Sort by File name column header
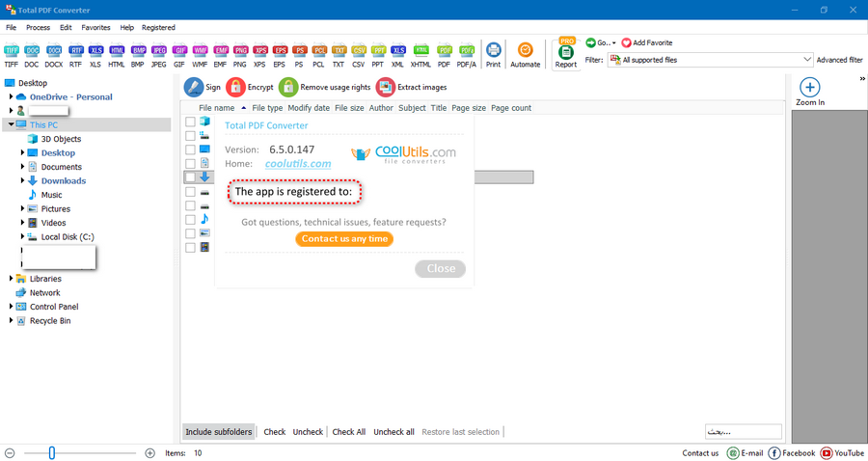The width and height of the screenshot is (868, 461). (216, 108)
